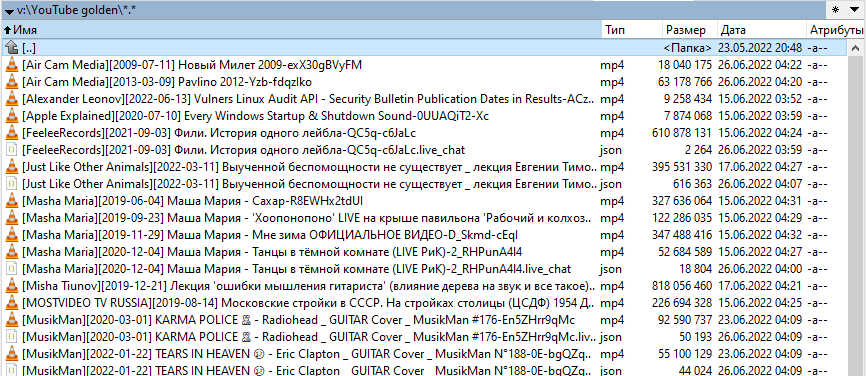Click VLC icon of MOSTVIDEO TV RUSSIA file
Image resolution: width=866 pixels, height=376 pixels.
tap(11, 303)
